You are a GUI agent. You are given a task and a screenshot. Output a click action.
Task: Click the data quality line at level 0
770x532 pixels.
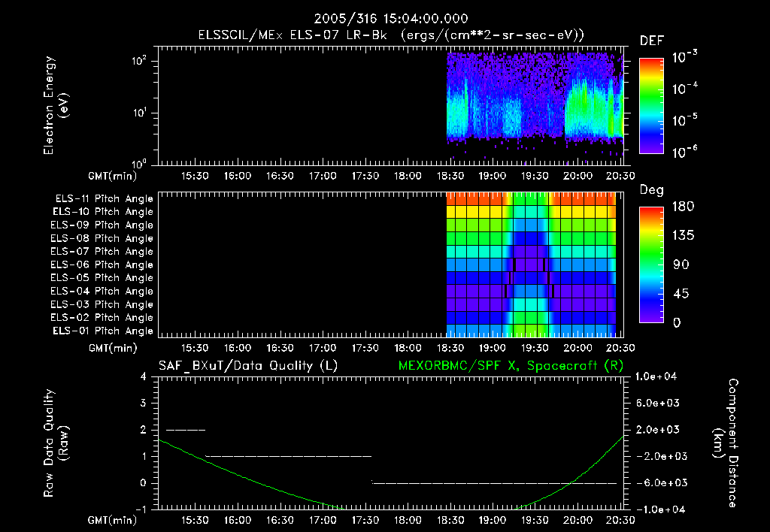point(494,483)
